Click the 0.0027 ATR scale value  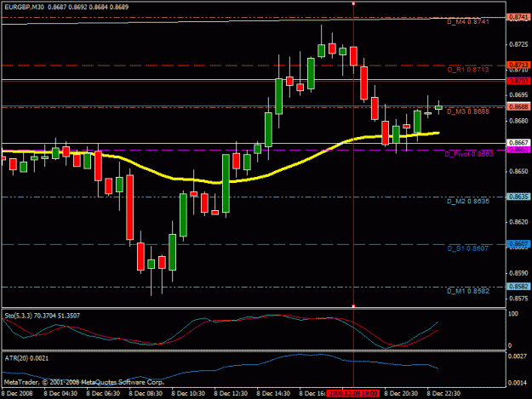click(518, 356)
